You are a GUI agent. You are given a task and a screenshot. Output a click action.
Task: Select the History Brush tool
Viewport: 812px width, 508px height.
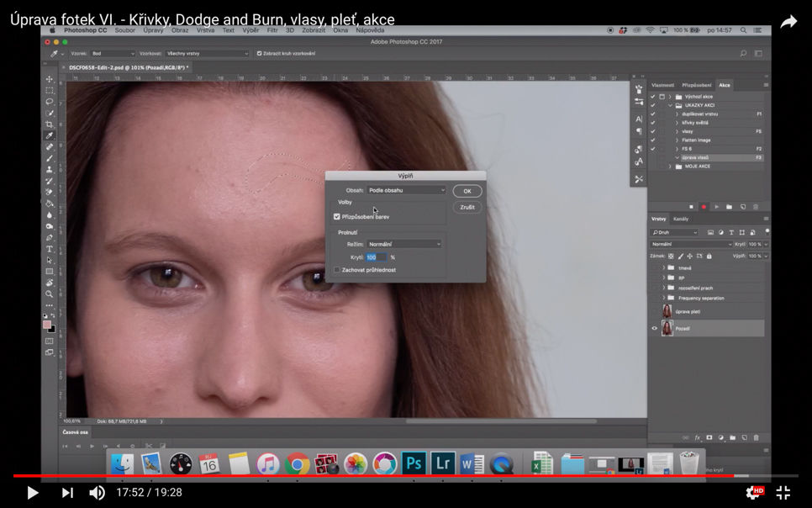(50, 181)
